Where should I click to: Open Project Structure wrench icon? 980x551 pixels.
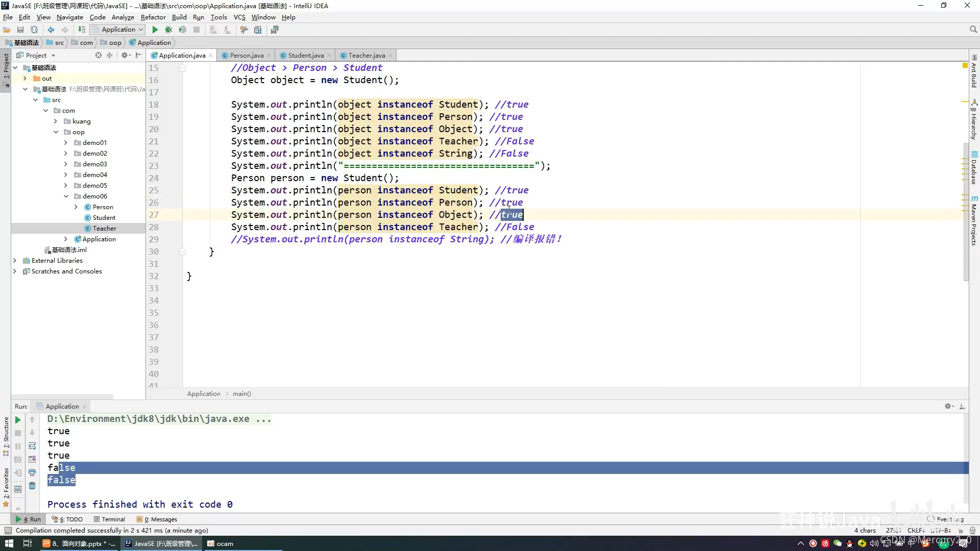tap(244, 30)
